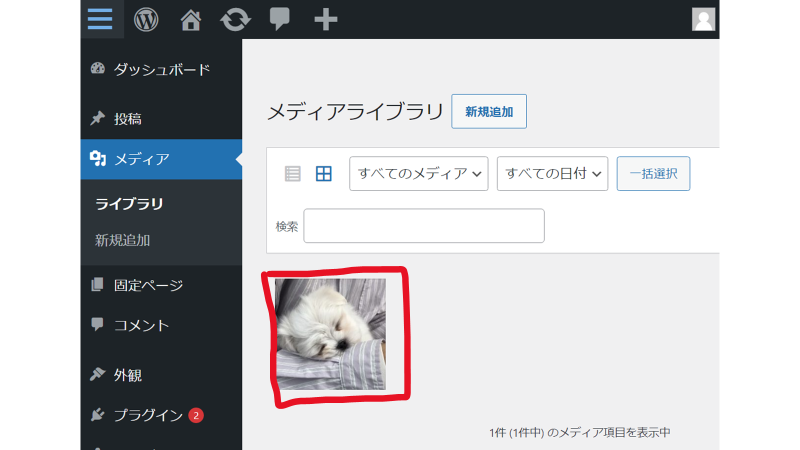Focus the 検索 input field
Image resolution: width=800 pixels, height=450 pixels.
click(423, 226)
